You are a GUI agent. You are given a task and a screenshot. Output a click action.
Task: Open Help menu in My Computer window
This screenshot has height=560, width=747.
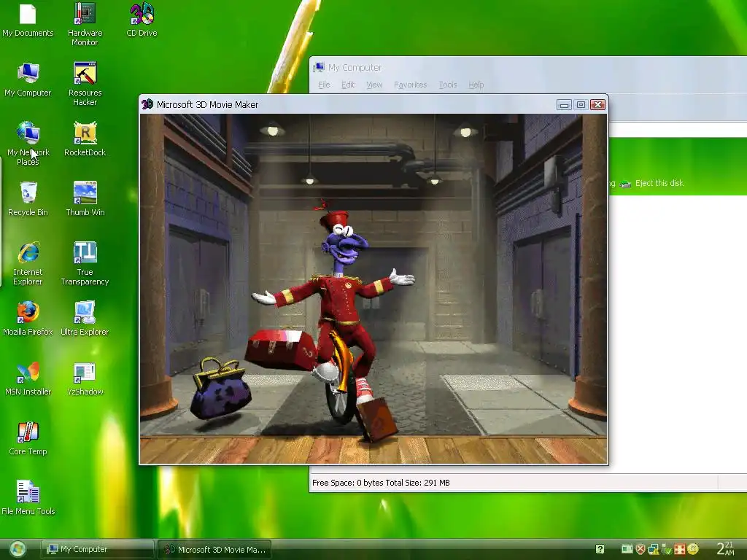(476, 85)
